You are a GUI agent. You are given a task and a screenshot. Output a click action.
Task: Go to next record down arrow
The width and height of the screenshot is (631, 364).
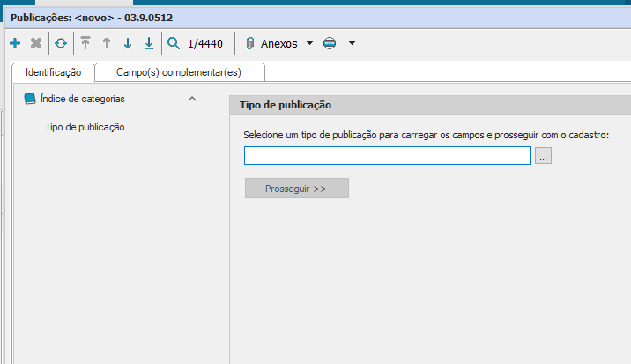click(128, 43)
